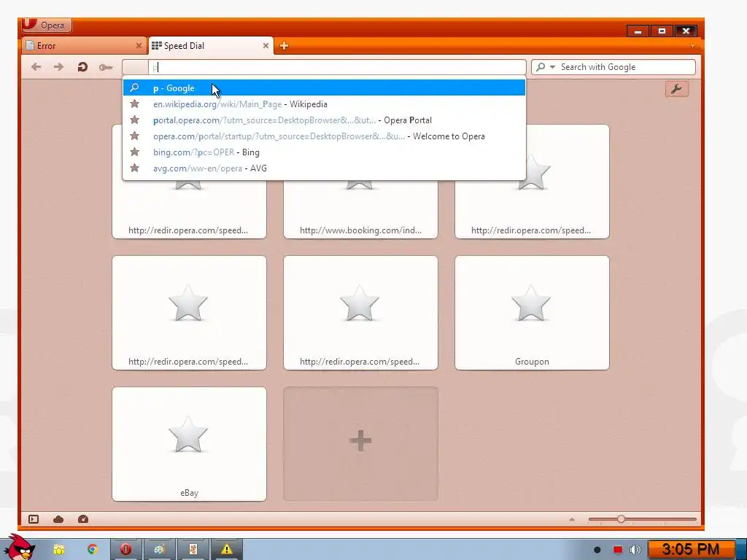Click the star icon beside Bing suggestion
Image resolution: width=747 pixels, height=560 pixels.
tap(135, 152)
